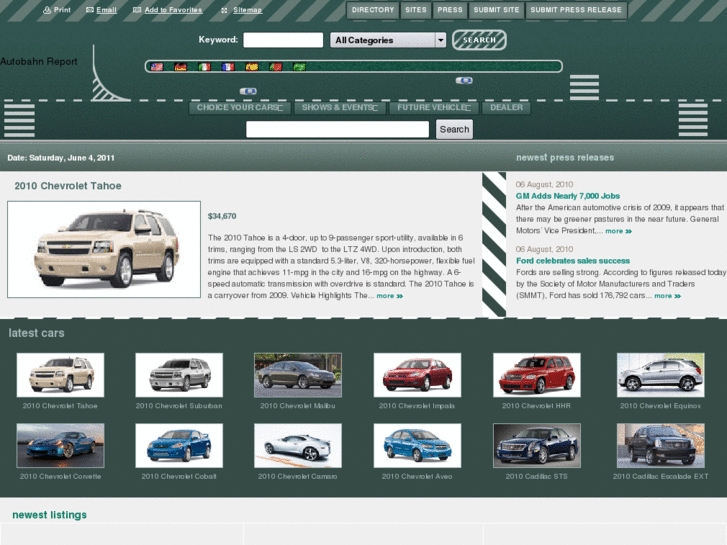
Task: Click the 'Autobahn Report' site title
Action: coord(38,62)
